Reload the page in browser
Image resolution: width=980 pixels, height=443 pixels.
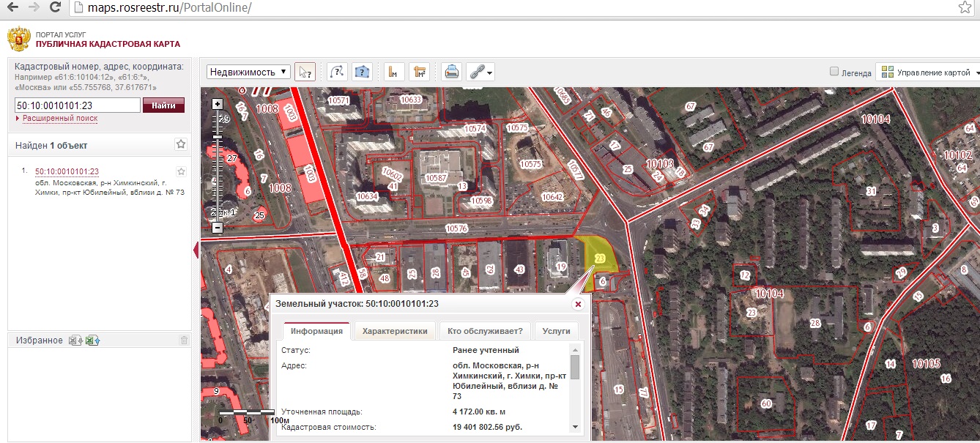point(55,8)
